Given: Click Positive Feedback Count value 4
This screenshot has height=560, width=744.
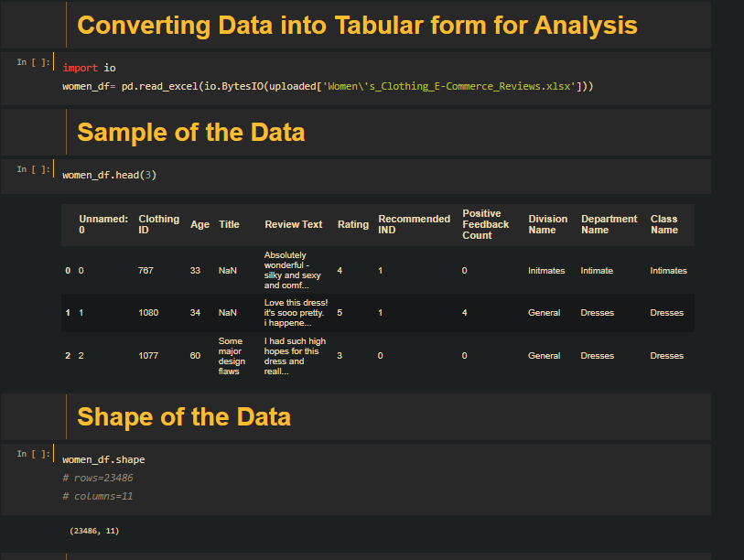Looking at the screenshot, I should 465,313.
